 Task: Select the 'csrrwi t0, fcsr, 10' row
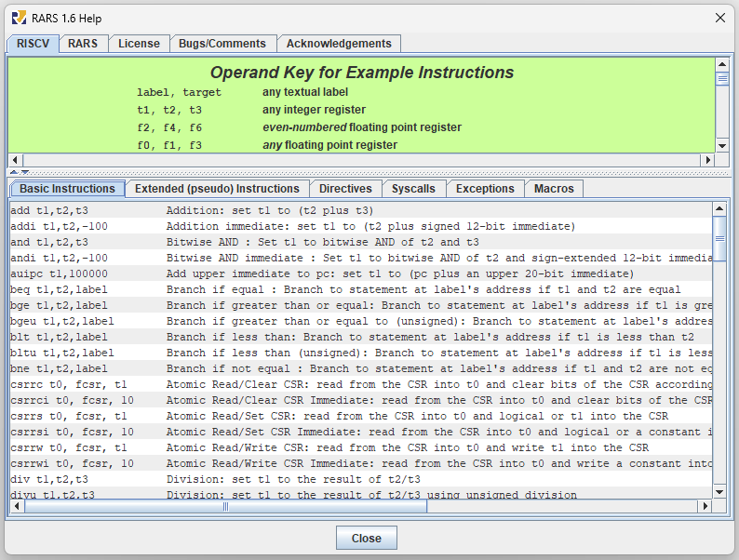[361, 463]
